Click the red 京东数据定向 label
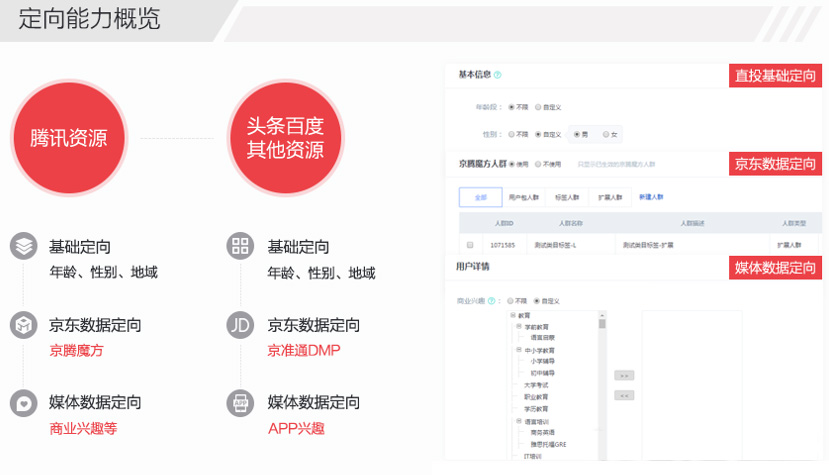This screenshot has height=475, width=829. pos(775,164)
